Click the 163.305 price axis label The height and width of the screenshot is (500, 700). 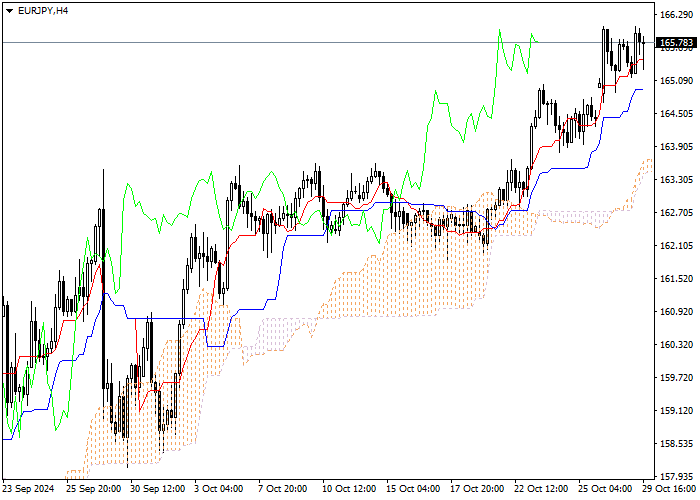[x=676, y=180]
